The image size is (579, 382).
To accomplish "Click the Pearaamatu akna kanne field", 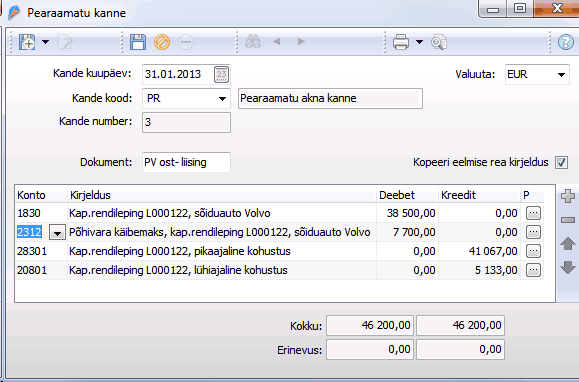I will (330, 99).
